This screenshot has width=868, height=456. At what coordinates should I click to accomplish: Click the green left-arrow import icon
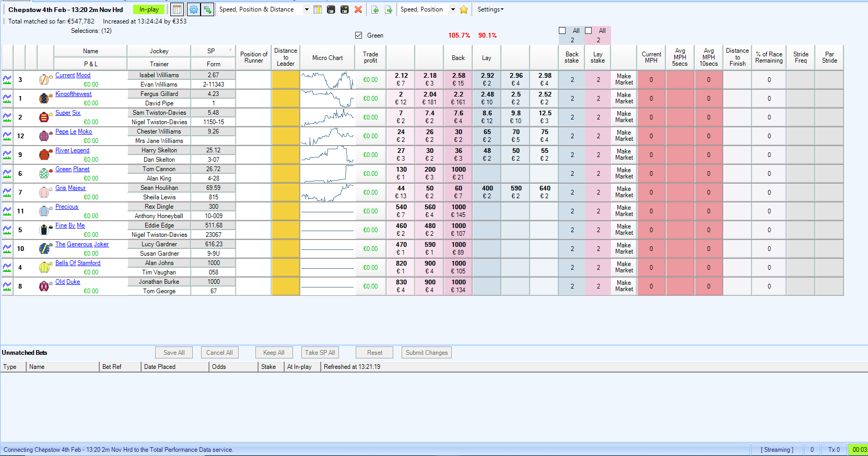(x=375, y=9)
